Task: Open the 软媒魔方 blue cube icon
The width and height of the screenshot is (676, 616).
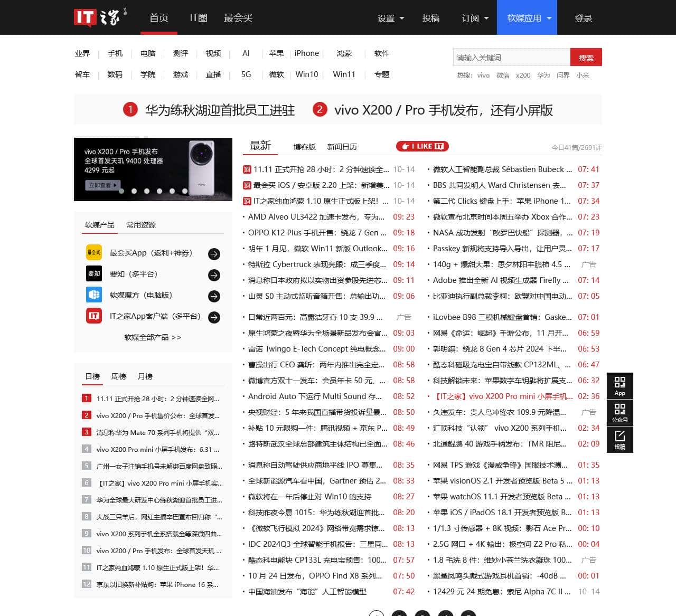Action: 94,295
